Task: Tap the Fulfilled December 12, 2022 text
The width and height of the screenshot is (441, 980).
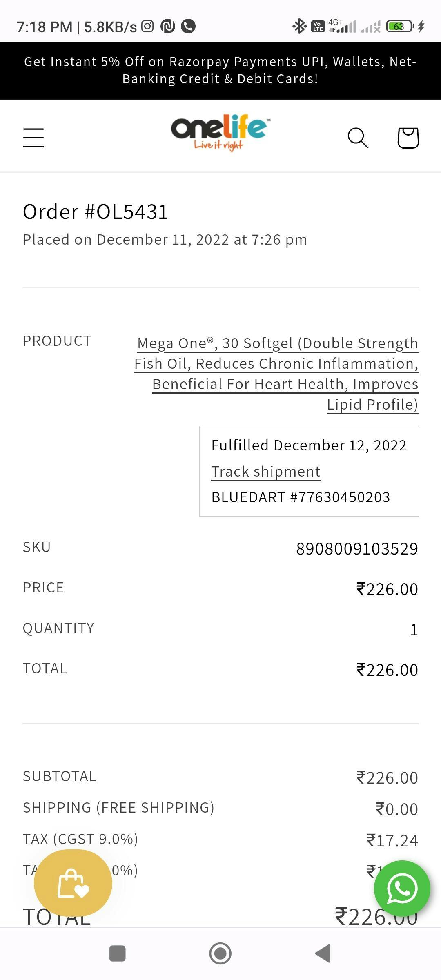Action: coord(309,445)
